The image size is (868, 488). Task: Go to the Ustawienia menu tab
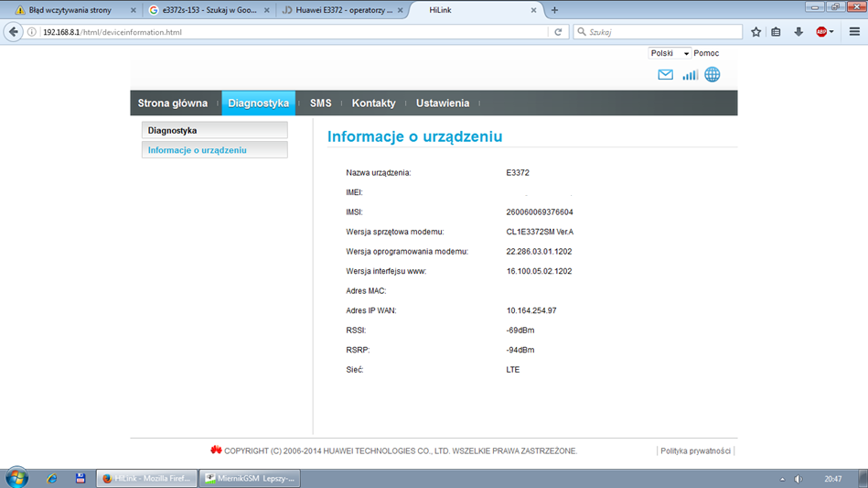click(442, 103)
